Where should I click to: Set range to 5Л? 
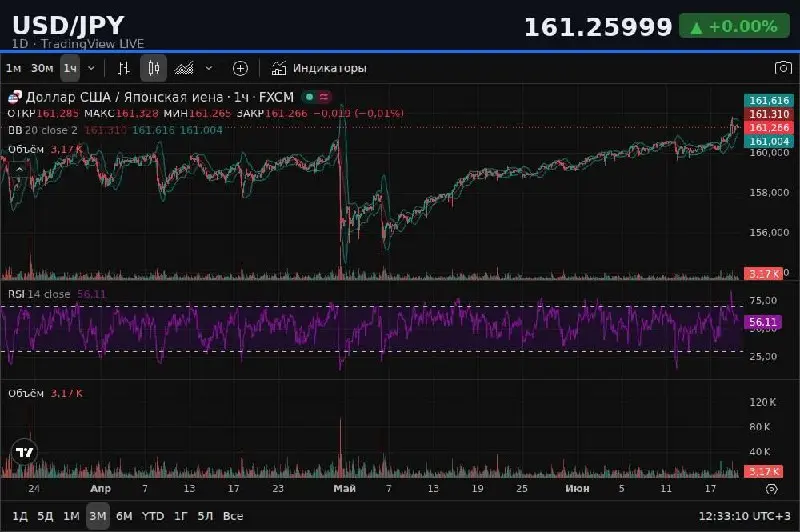205,516
